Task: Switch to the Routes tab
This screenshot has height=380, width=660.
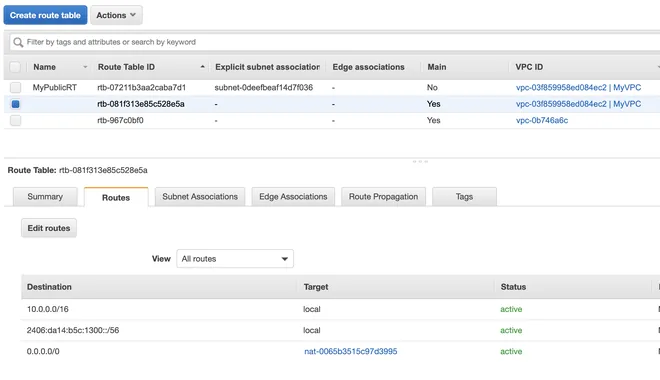Action: coord(116,197)
